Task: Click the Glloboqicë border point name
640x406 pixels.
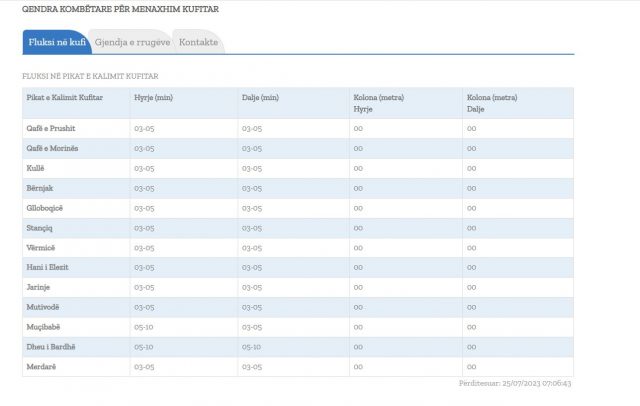Action: point(46,208)
